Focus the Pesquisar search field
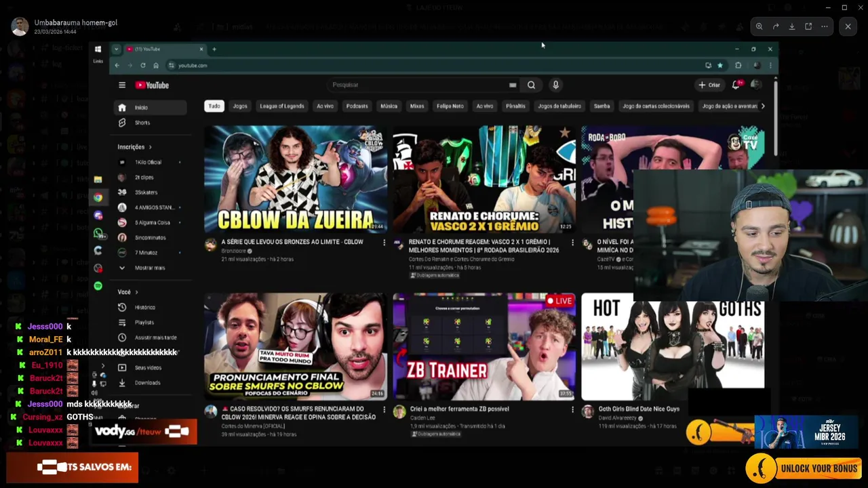 click(x=424, y=85)
